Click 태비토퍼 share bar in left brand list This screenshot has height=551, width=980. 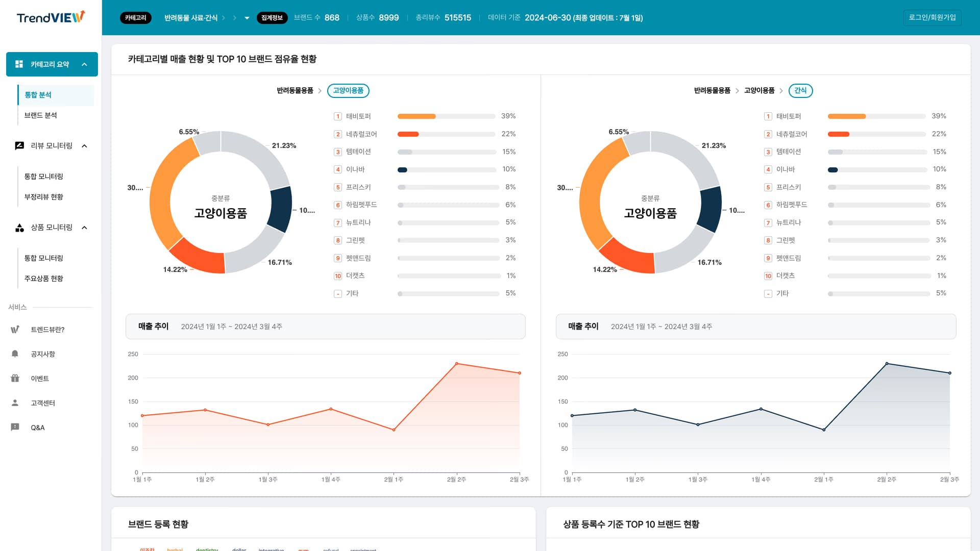click(x=446, y=116)
